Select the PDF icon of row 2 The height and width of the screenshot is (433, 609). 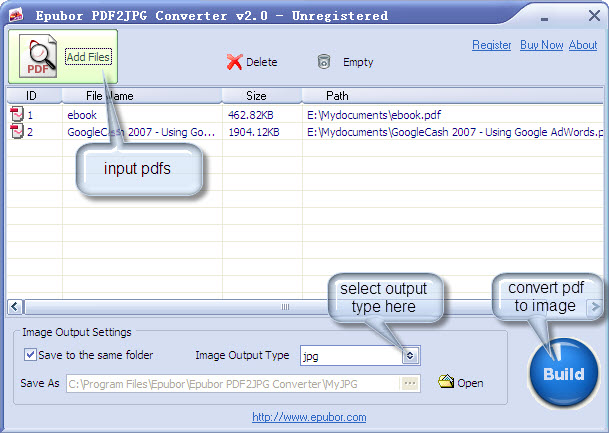pos(17,131)
